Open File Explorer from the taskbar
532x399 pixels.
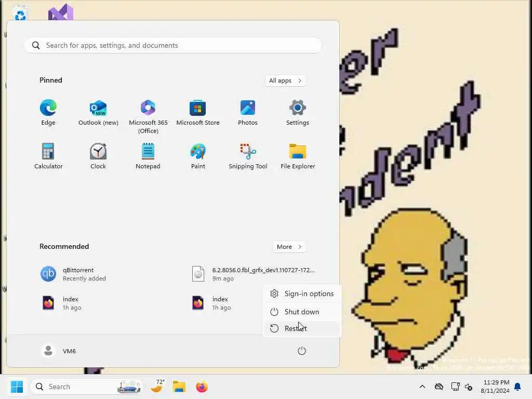pos(179,387)
